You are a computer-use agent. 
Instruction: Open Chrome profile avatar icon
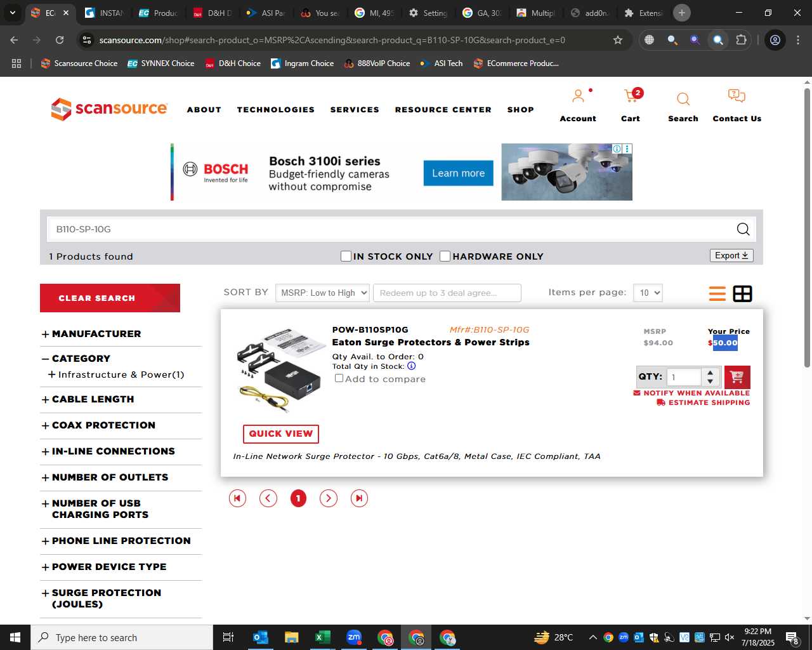[775, 40]
